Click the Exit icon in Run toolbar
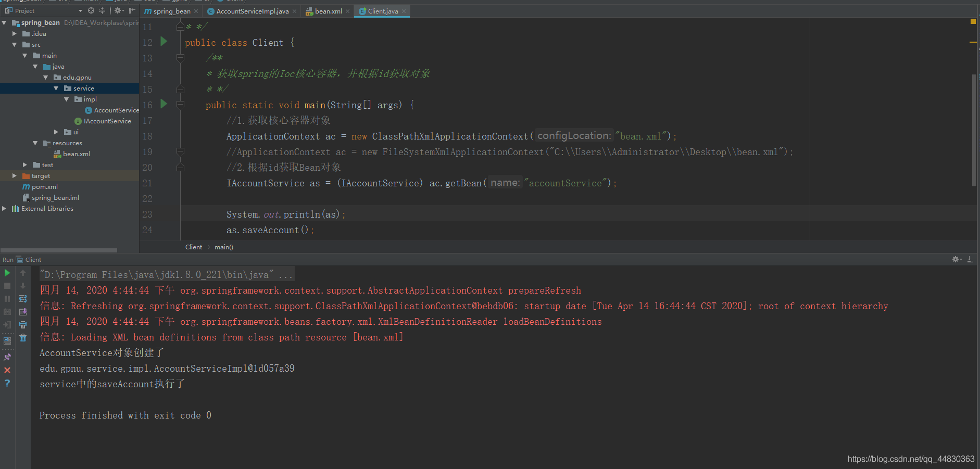 pyautogui.click(x=7, y=325)
